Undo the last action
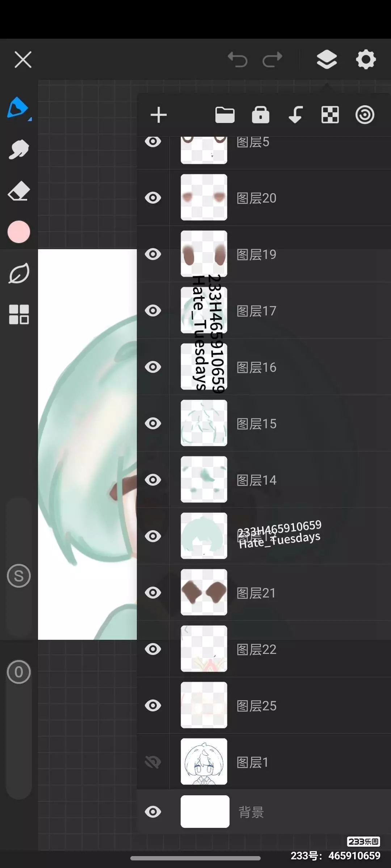Image resolution: width=391 pixels, height=868 pixels. tap(237, 60)
